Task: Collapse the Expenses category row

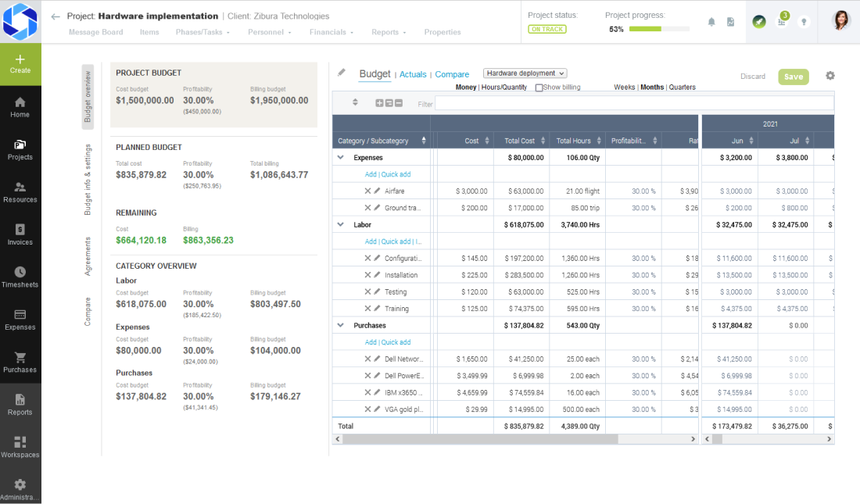Action: click(x=339, y=157)
